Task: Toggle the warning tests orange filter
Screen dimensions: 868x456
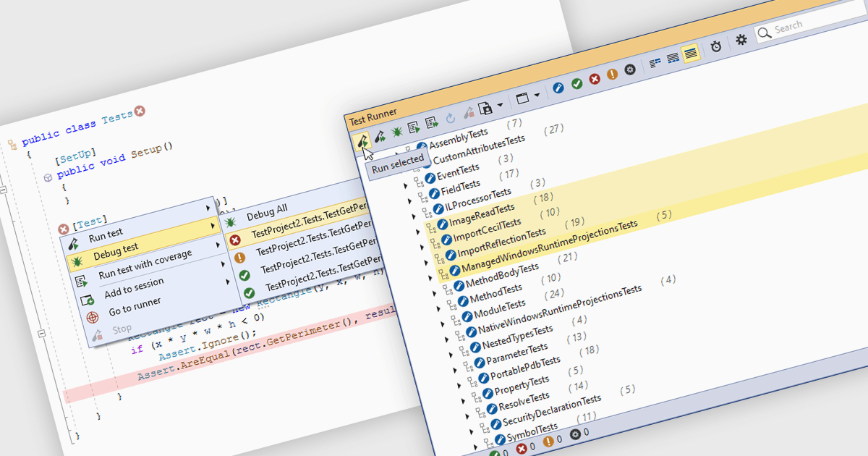Action: 612,74
